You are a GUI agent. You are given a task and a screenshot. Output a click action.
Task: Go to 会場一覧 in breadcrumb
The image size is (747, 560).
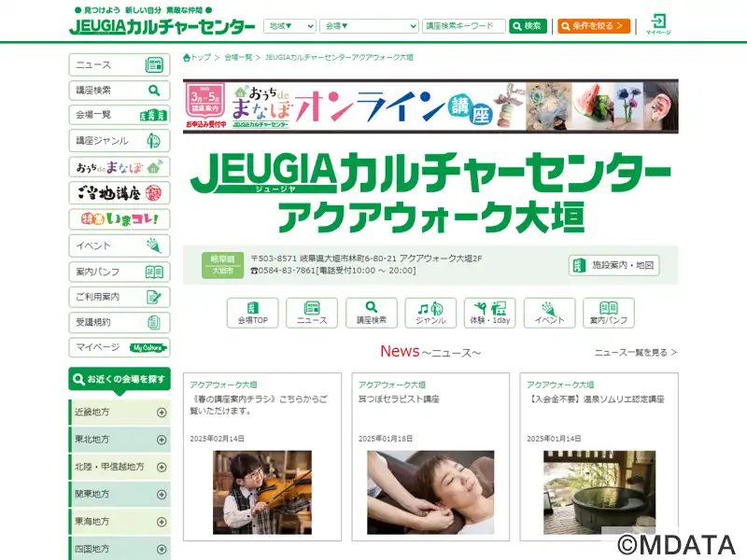coord(238,58)
